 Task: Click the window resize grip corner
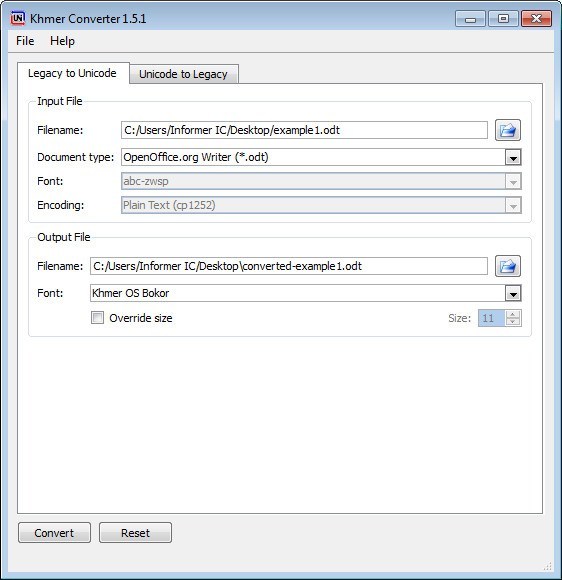coord(548,566)
